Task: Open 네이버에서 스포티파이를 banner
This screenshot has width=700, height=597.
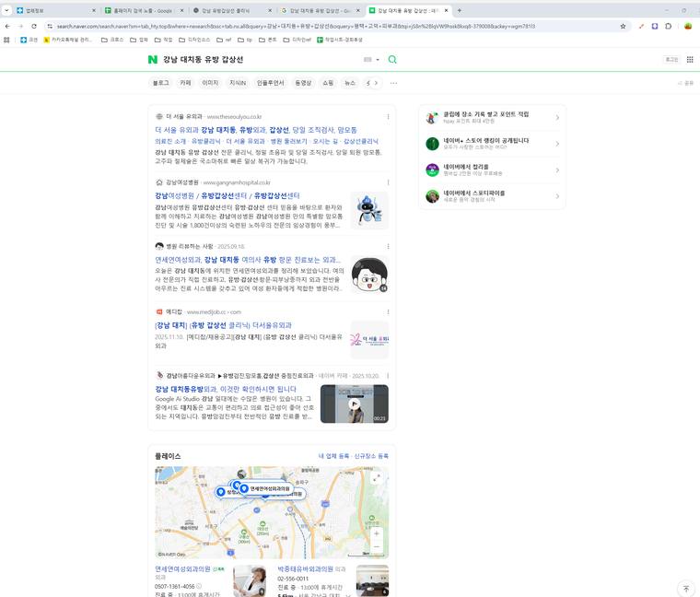Action: (x=493, y=196)
